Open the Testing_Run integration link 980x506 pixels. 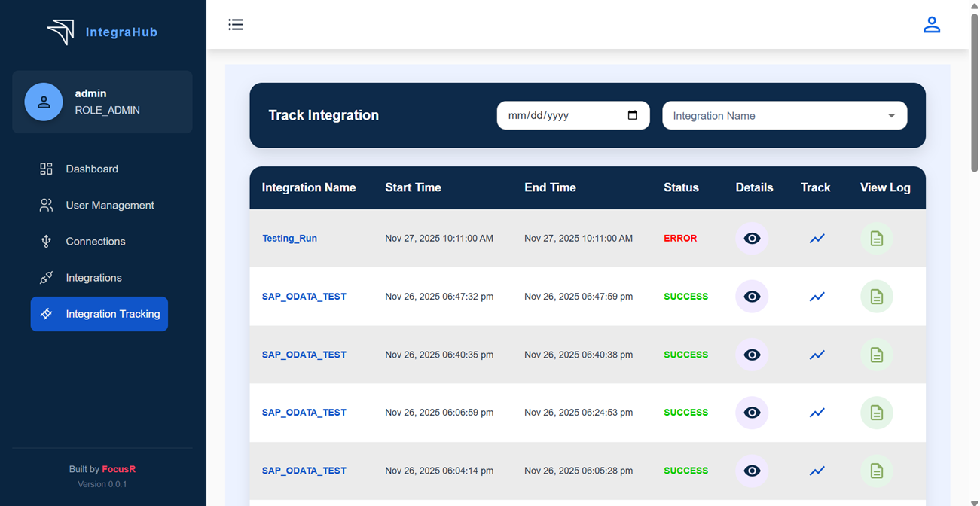[x=289, y=238]
